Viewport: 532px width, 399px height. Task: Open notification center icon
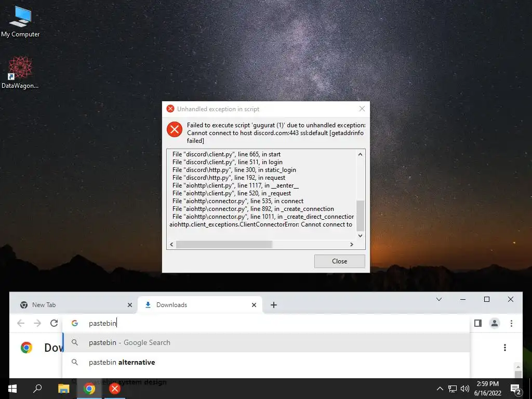[x=515, y=389]
